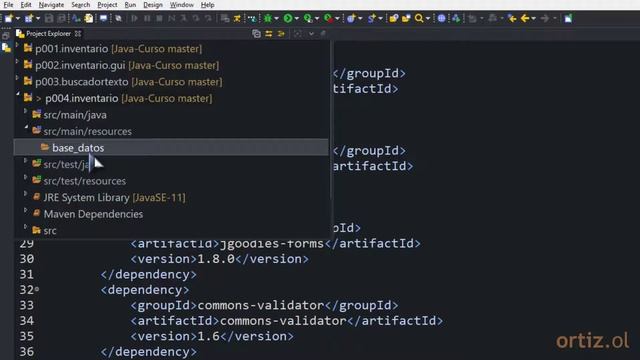
Task: Click the Suspend debug icon
Action: click(147, 18)
